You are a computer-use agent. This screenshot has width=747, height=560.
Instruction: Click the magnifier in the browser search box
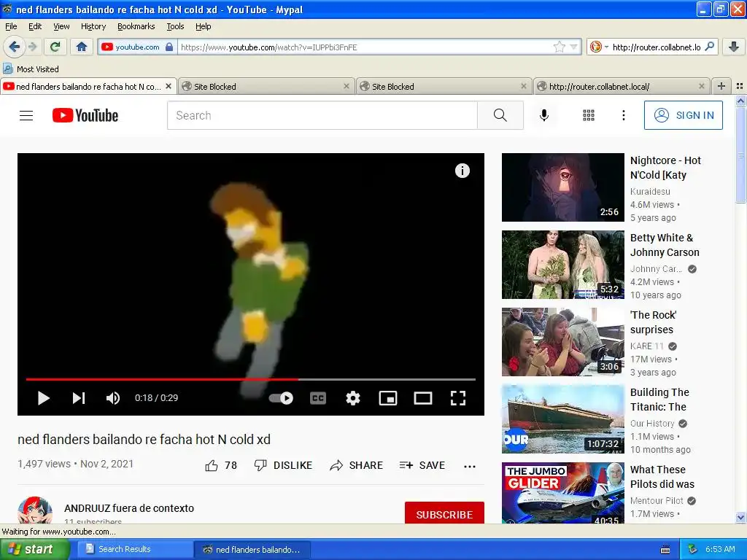tap(709, 47)
